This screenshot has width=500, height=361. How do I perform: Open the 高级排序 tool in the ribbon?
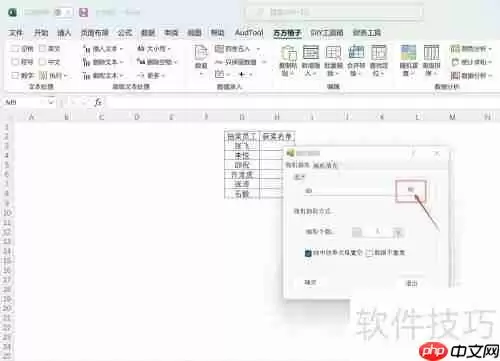pyautogui.click(x=431, y=61)
